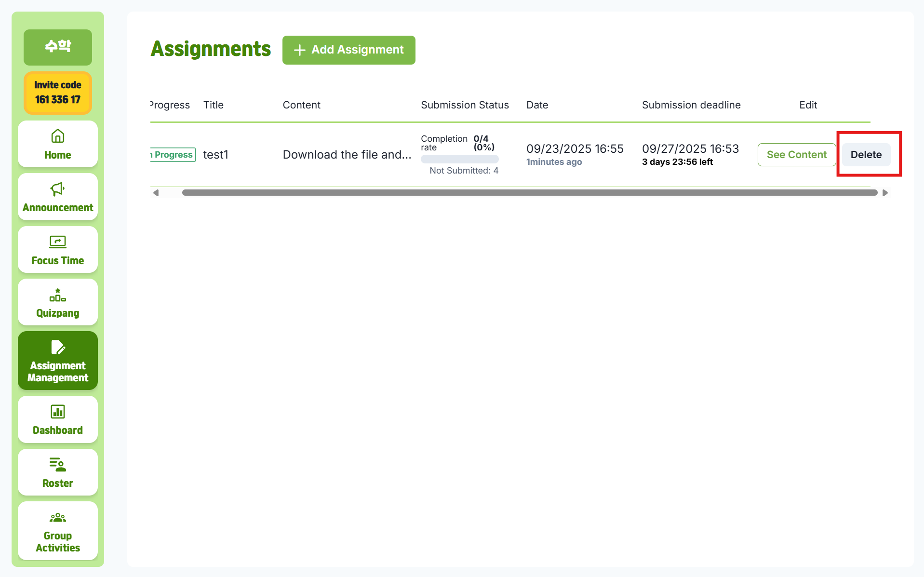Click the horizontal scrollbar left arrow
924x577 pixels.
pyautogui.click(x=156, y=193)
